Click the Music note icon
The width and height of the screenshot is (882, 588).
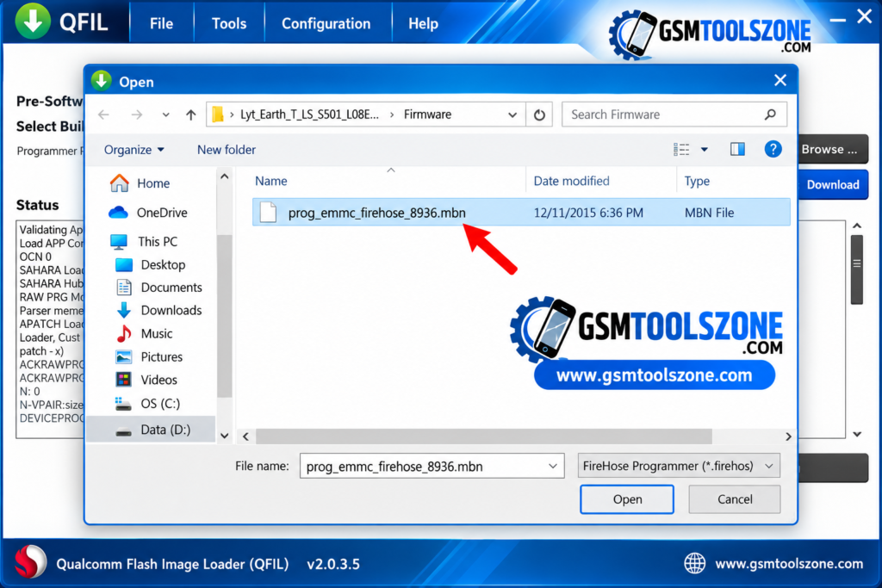tap(123, 334)
